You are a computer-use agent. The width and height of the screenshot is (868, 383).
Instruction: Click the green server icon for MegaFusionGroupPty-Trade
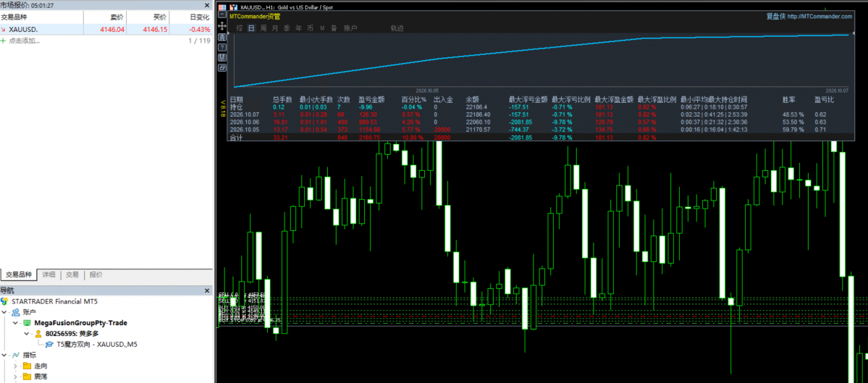27,323
